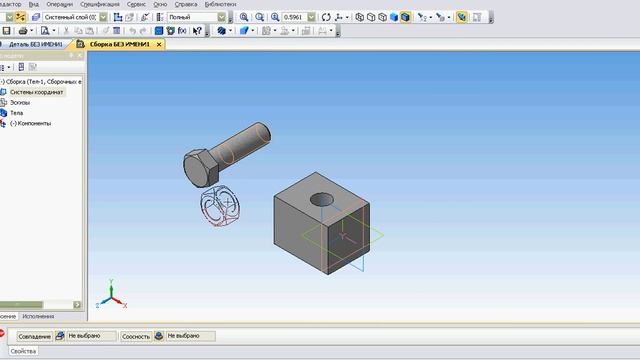Open the Полный display dropdown
This screenshot has height=360, width=640.
[221, 17]
